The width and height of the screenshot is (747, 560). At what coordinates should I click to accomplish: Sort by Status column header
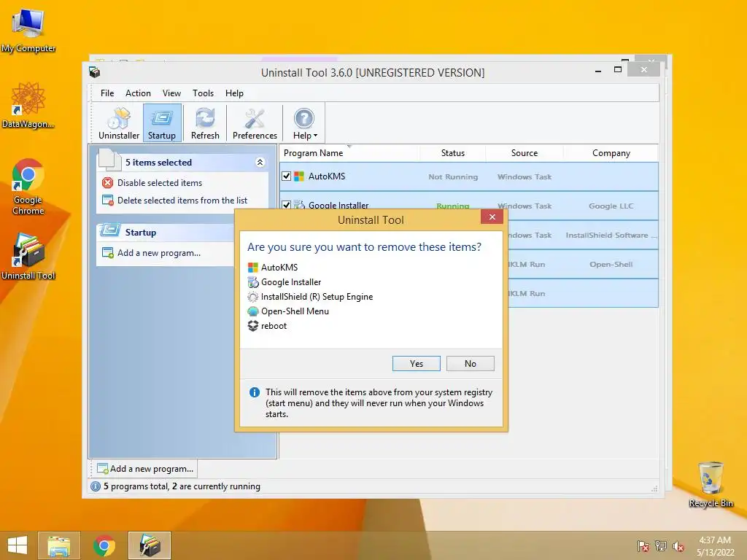coord(452,153)
